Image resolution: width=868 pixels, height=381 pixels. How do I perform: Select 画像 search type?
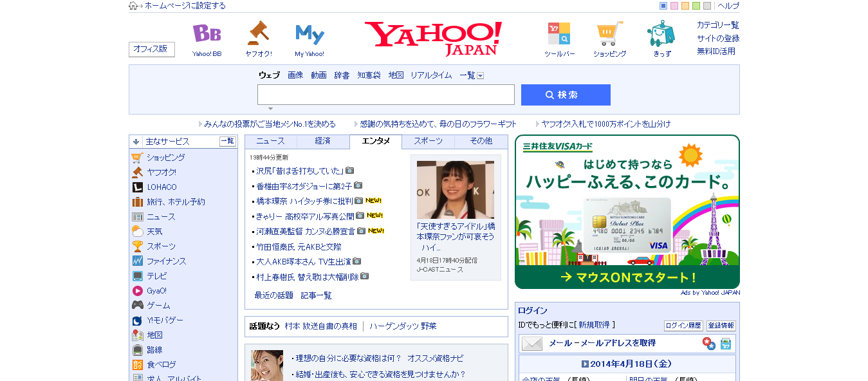[295, 75]
